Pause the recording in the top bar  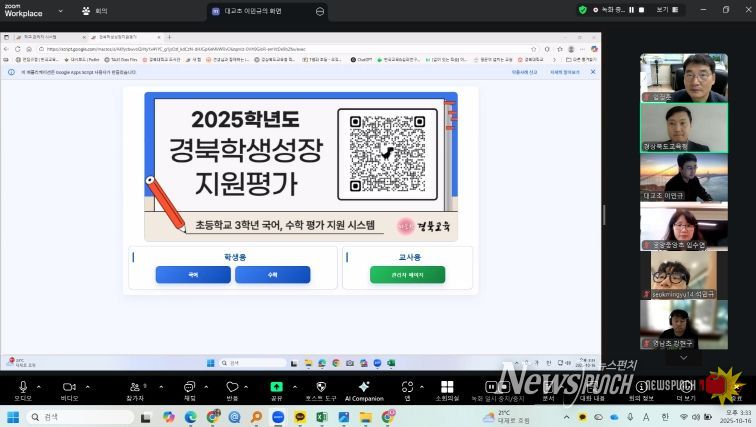click(x=629, y=10)
